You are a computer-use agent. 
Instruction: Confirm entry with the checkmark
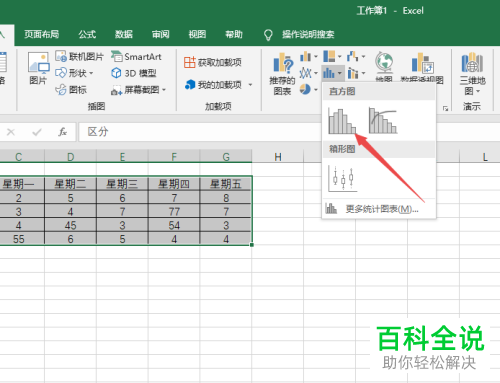[x=37, y=132]
